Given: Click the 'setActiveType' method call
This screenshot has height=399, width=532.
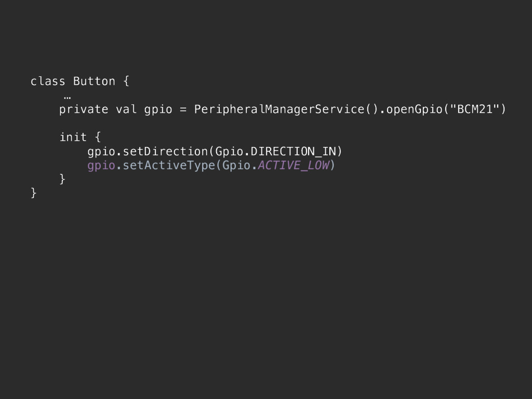Looking at the screenshot, I should (x=169, y=166).
